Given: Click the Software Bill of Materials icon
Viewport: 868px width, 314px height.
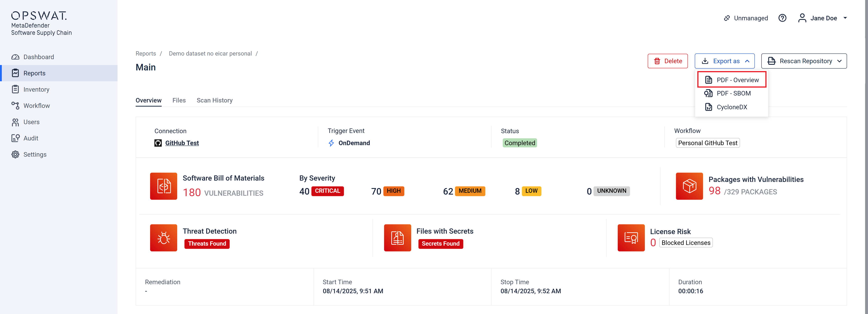Looking at the screenshot, I should click(163, 186).
